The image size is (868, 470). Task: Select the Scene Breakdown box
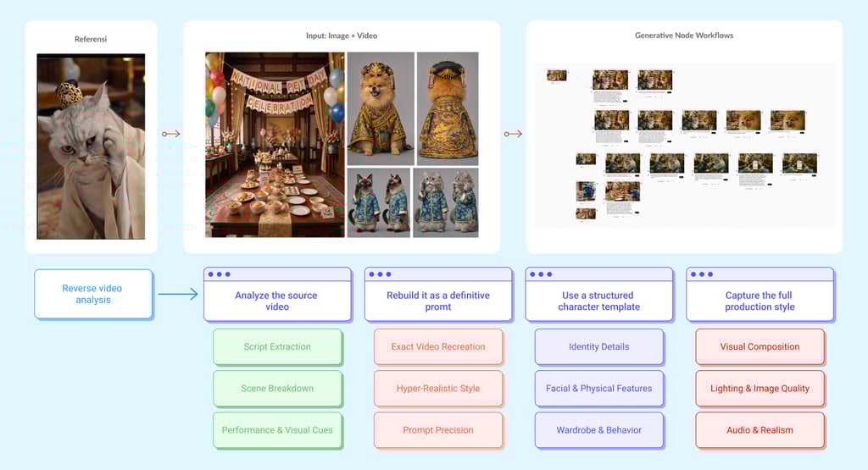click(x=277, y=388)
